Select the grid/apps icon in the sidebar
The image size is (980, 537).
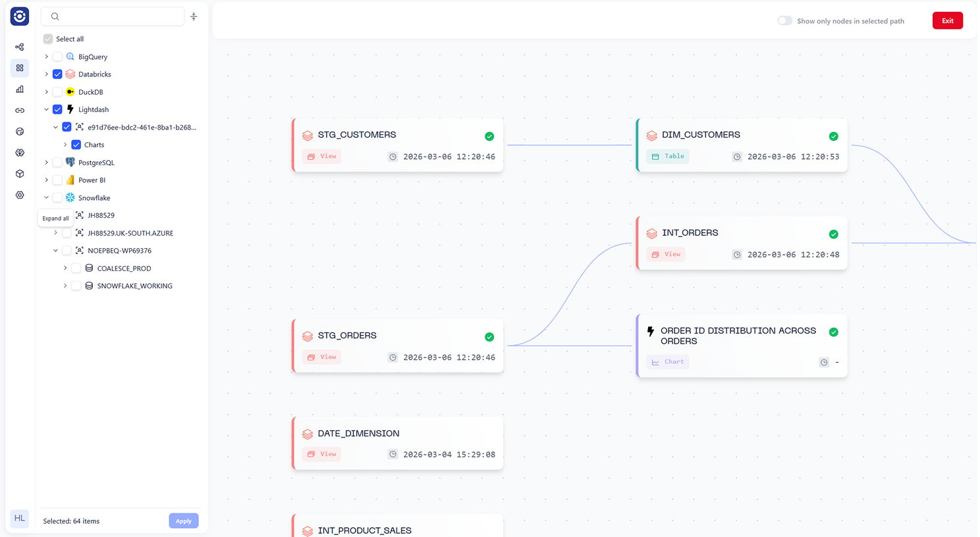(20, 68)
